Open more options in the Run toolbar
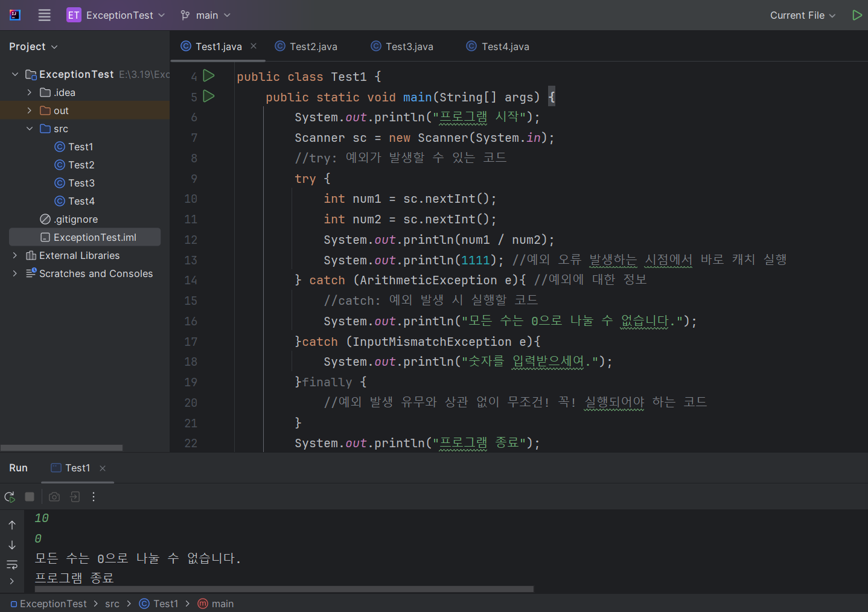The image size is (868, 612). [x=94, y=497]
